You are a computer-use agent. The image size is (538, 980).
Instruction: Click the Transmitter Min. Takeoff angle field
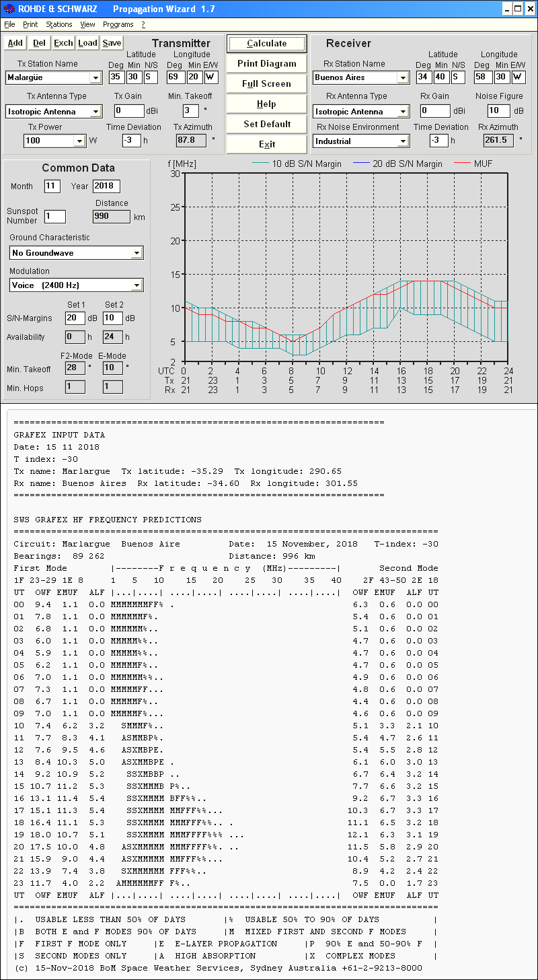coord(190,111)
